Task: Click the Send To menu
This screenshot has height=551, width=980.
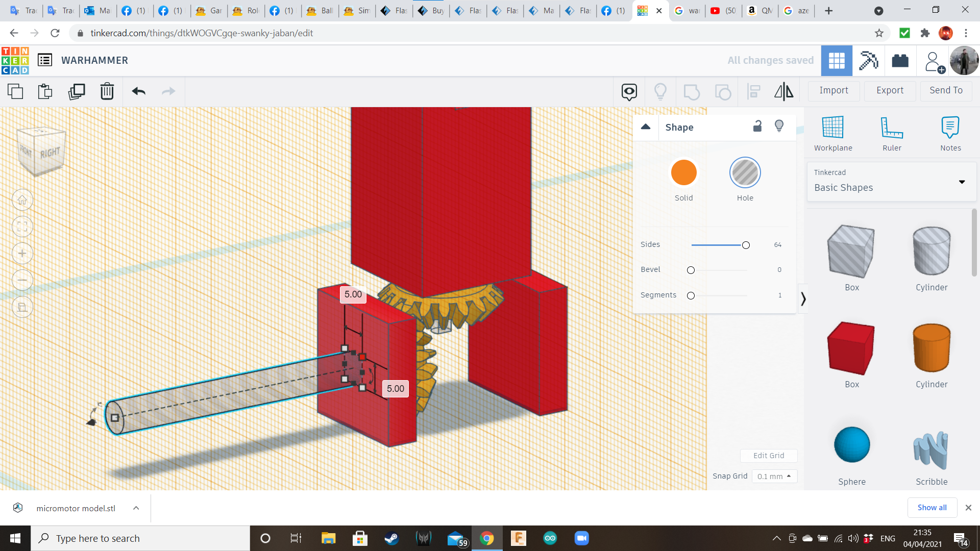Action: click(x=946, y=90)
